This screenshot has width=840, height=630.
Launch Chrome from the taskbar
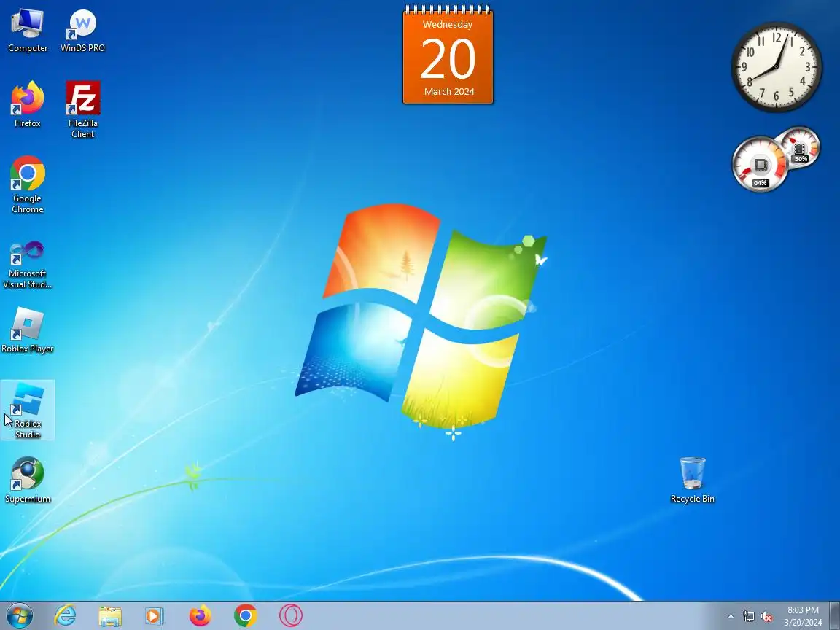[245, 616]
